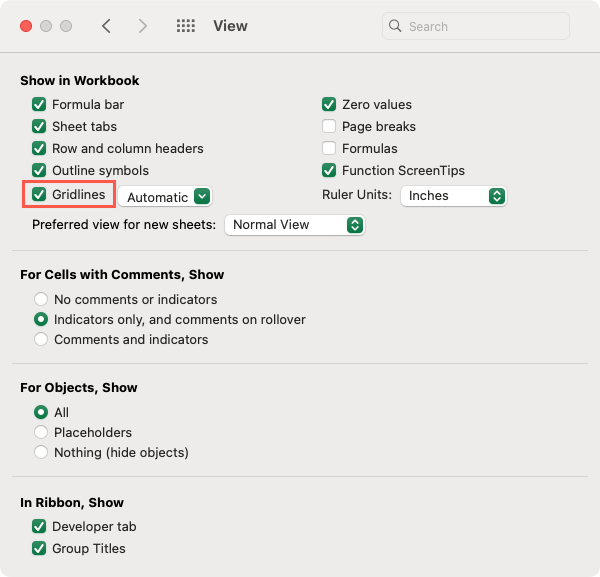The image size is (600, 577).
Task: Choose Comments and indicators option
Action: pos(41,339)
